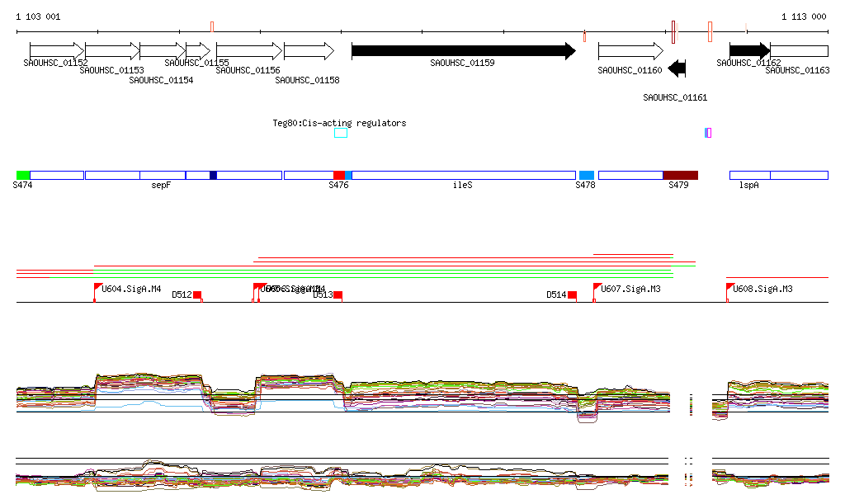This screenshot has width=845, height=504.
Task: Click the start coordinate label 1 103 001
Action: pyautogui.click(x=38, y=16)
